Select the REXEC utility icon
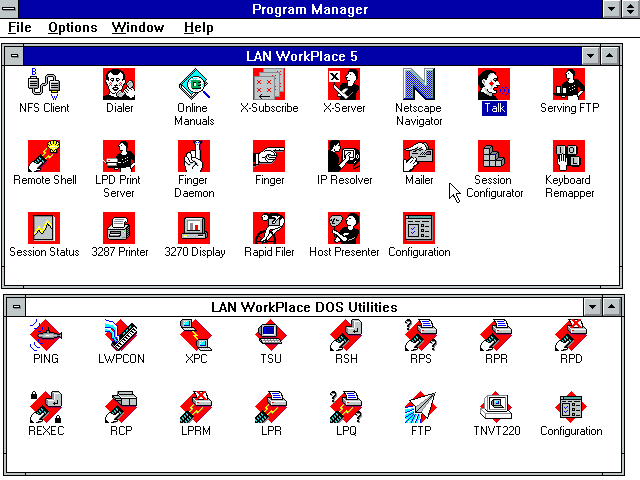This screenshot has height=480, width=640. 46,407
